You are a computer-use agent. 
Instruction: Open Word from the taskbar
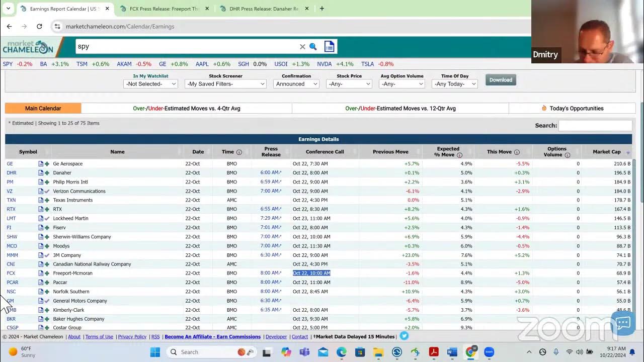452,352
